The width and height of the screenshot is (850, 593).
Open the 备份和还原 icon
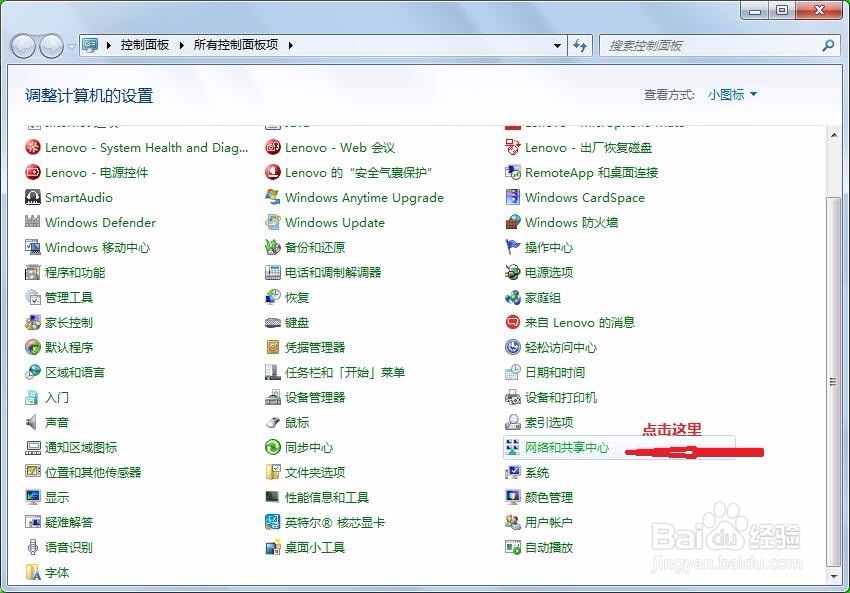[273, 247]
